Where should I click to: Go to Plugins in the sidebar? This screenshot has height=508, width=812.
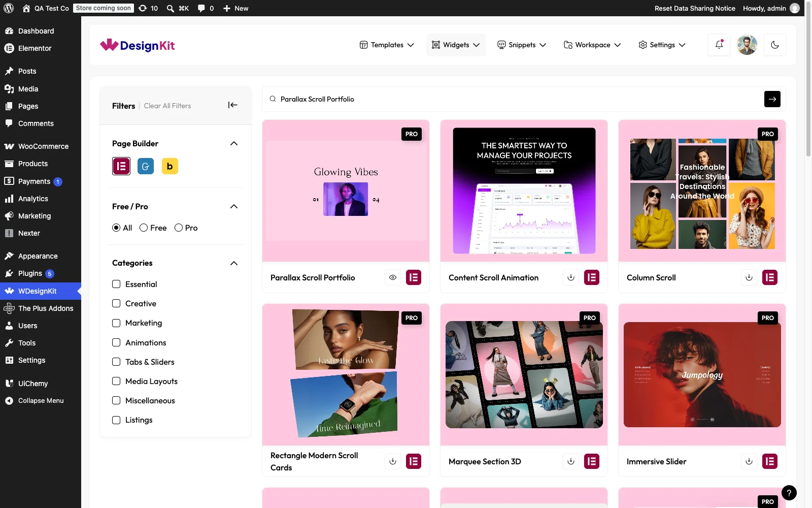(x=41, y=273)
